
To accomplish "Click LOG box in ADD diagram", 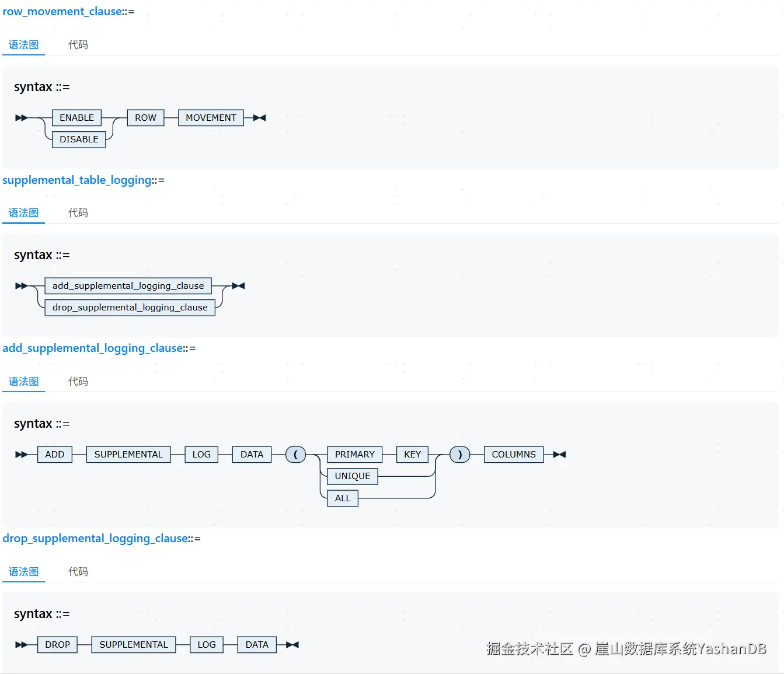I will 201,455.
